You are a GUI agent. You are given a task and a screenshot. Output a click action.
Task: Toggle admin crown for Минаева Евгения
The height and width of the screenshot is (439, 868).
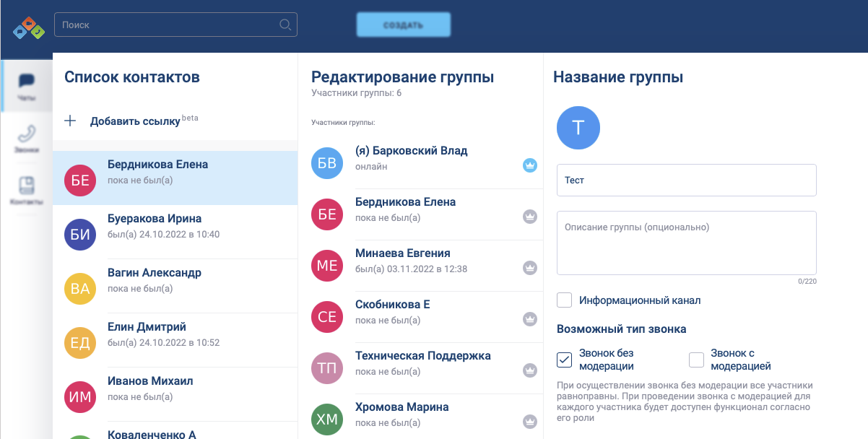click(x=530, y=268)
